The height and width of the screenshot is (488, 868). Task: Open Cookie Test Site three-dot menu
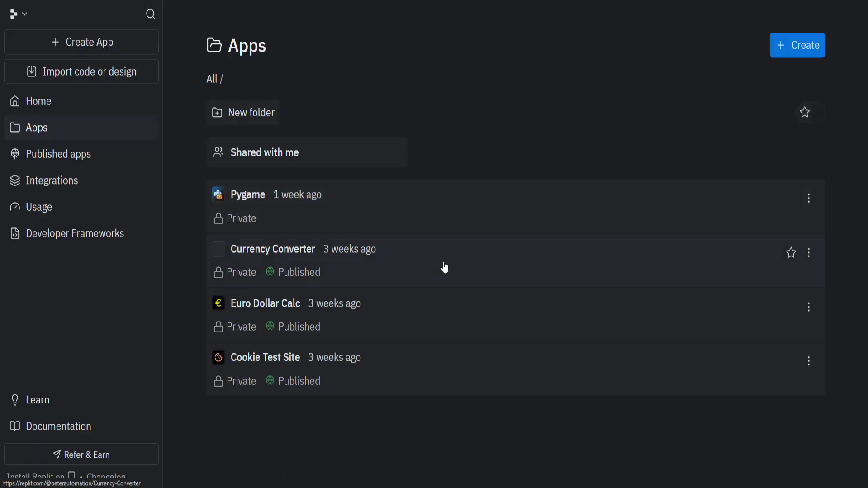tap(808, 361)
